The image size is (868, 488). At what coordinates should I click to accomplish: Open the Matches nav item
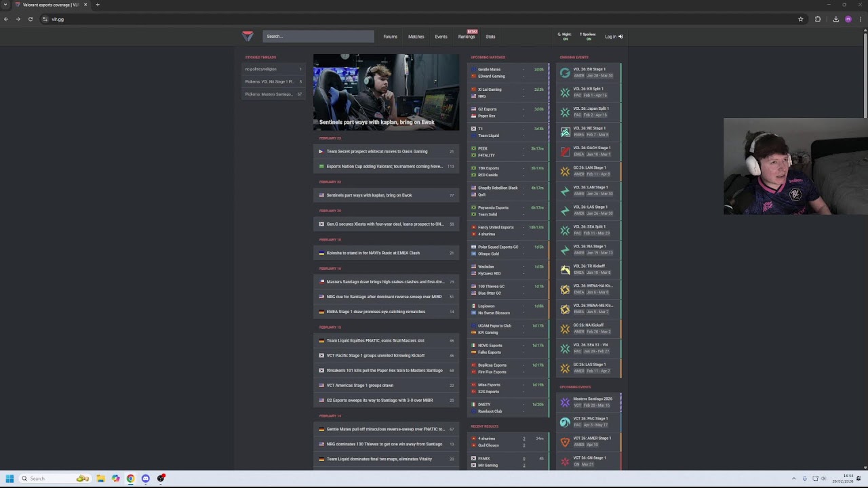click(x=416, y=37)
